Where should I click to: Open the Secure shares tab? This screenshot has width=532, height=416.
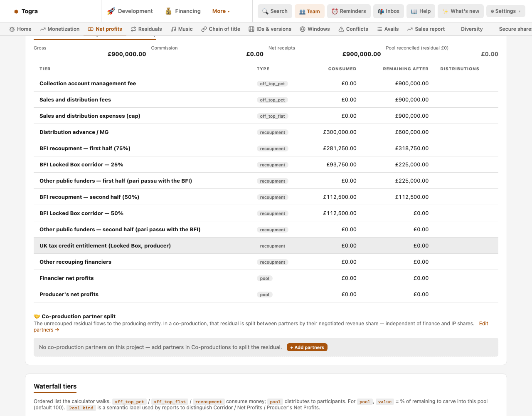(515, 29)
